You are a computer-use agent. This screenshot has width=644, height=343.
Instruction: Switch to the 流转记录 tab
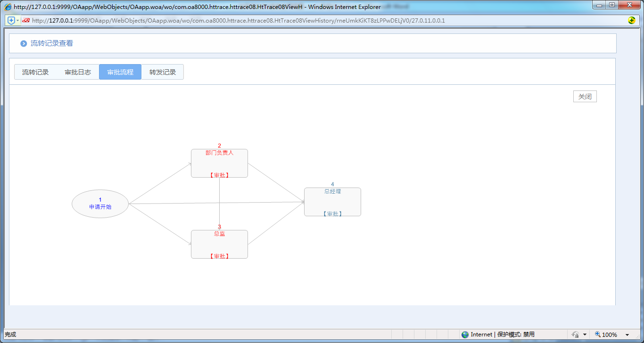point(35,72)
